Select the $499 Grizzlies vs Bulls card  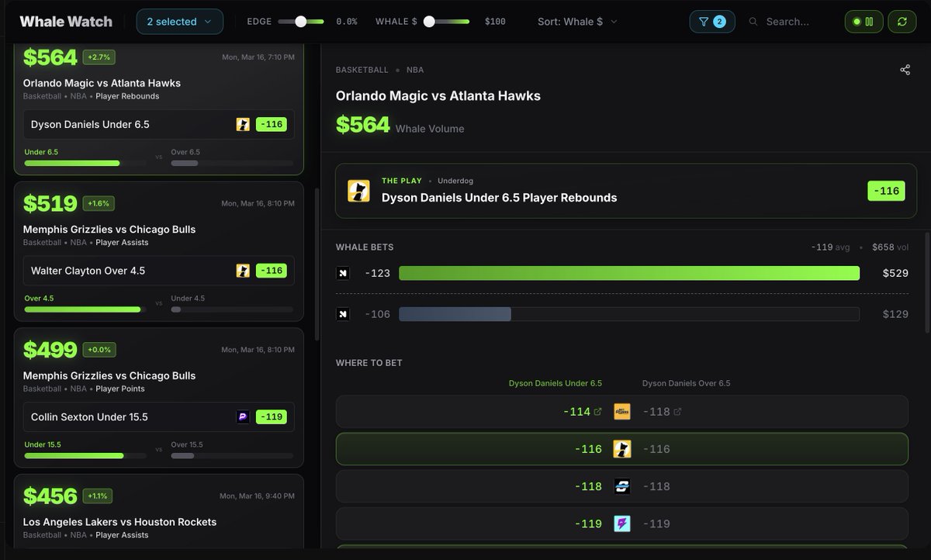pos(159,398)
